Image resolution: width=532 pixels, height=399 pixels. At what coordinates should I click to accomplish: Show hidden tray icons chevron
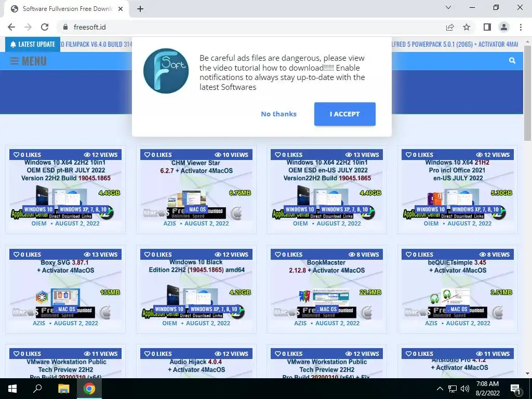440,389
